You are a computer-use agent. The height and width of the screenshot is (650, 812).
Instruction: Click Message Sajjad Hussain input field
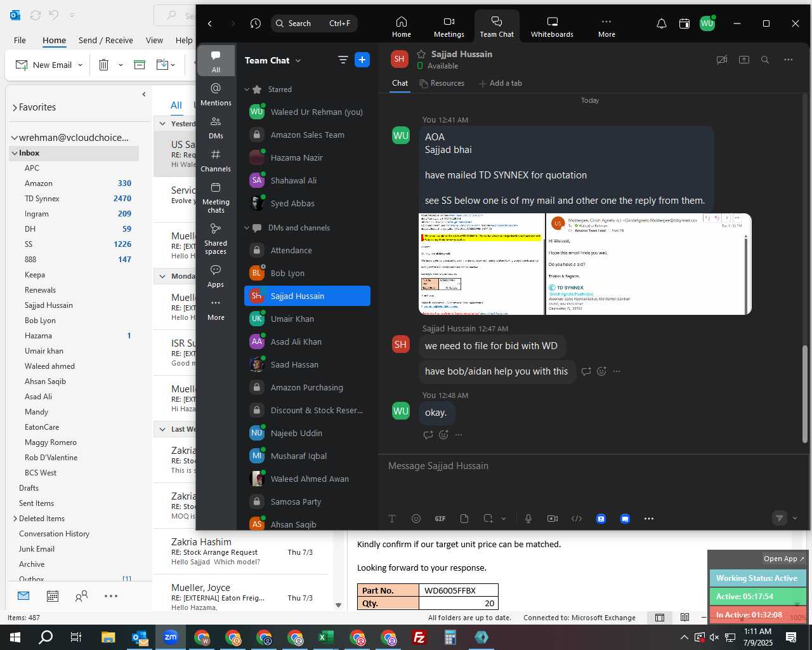pos(590,466)
